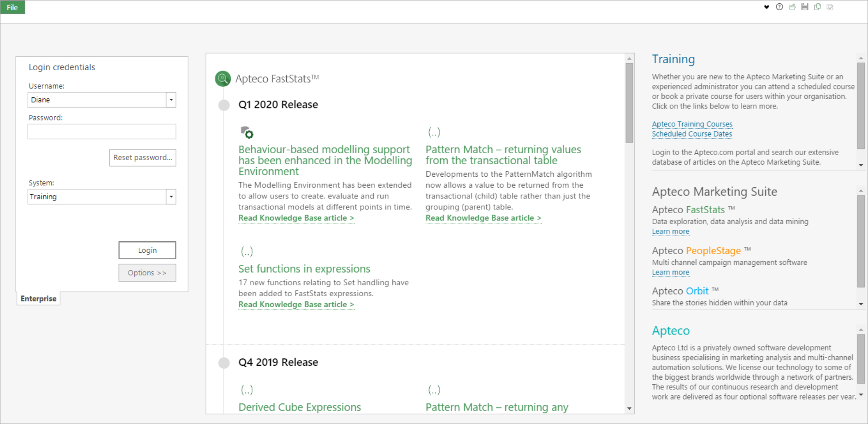Click the modelling gear icon above Behaviour-based modelling
868x424 pixels.
pos(247,132)
